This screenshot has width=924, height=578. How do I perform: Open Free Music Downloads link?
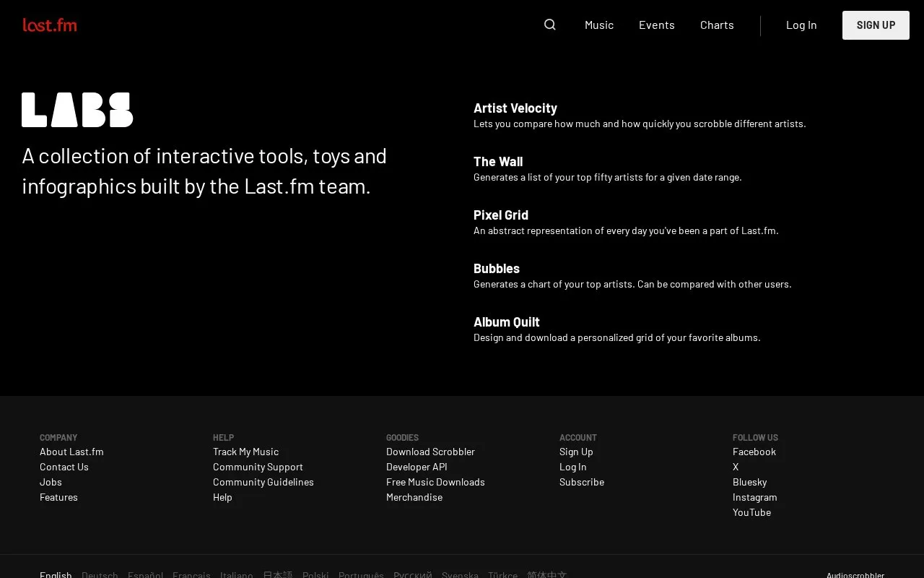click(x=435, y=482)
